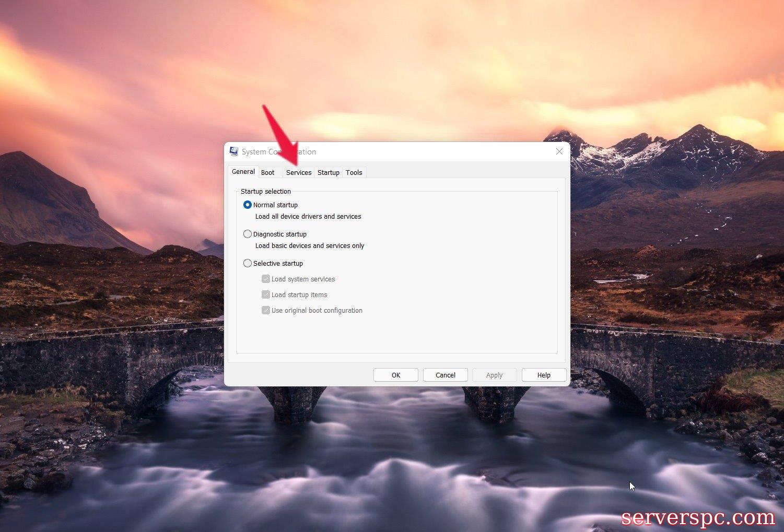Open Help for System Configuration
The height and width of the screenshot is (532, 784).
544,375
